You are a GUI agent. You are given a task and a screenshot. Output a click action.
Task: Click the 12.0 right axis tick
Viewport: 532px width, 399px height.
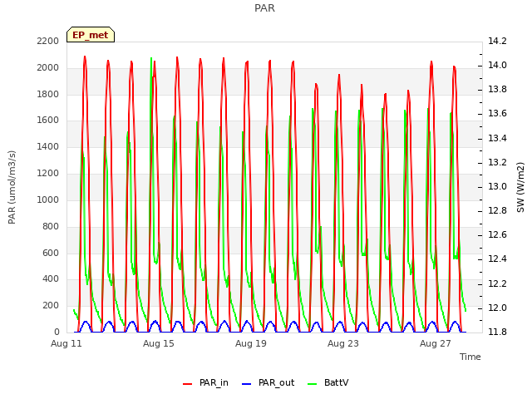click(497, 308)
